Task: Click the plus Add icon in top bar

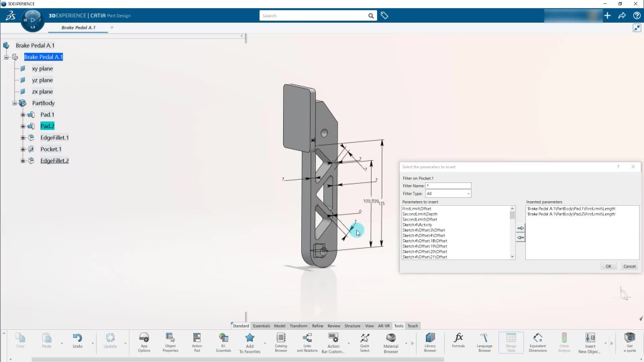Action: (x=608, y=15)
